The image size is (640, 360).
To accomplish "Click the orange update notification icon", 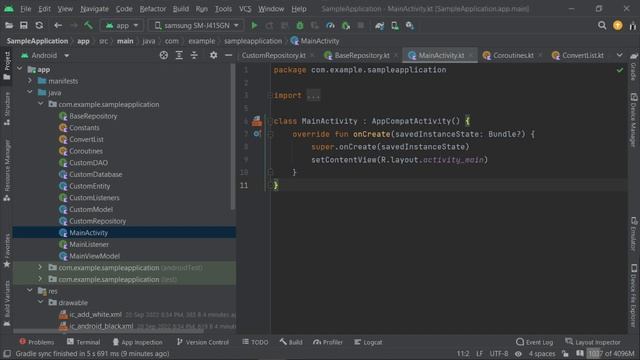I will tap(618, 25).
